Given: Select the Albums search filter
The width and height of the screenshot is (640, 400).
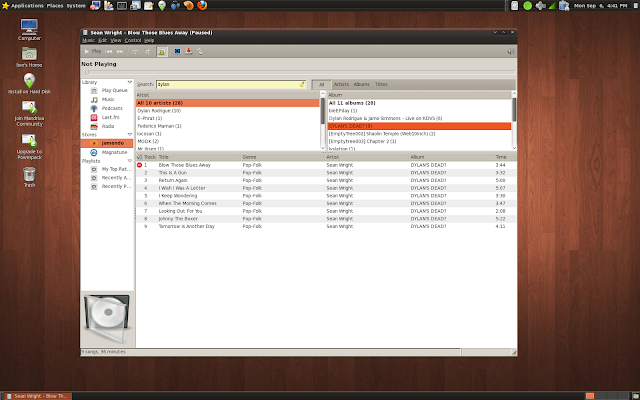Looking at the screenshot, I should tap(362, 84).
